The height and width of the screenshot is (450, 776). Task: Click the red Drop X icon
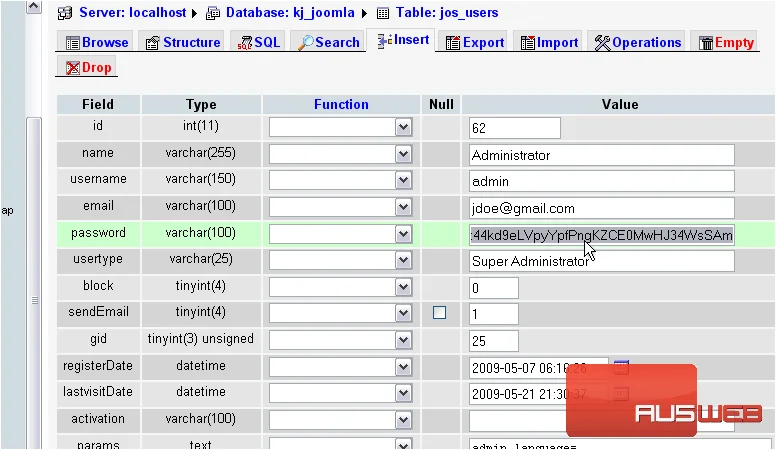tap(73, 68)
